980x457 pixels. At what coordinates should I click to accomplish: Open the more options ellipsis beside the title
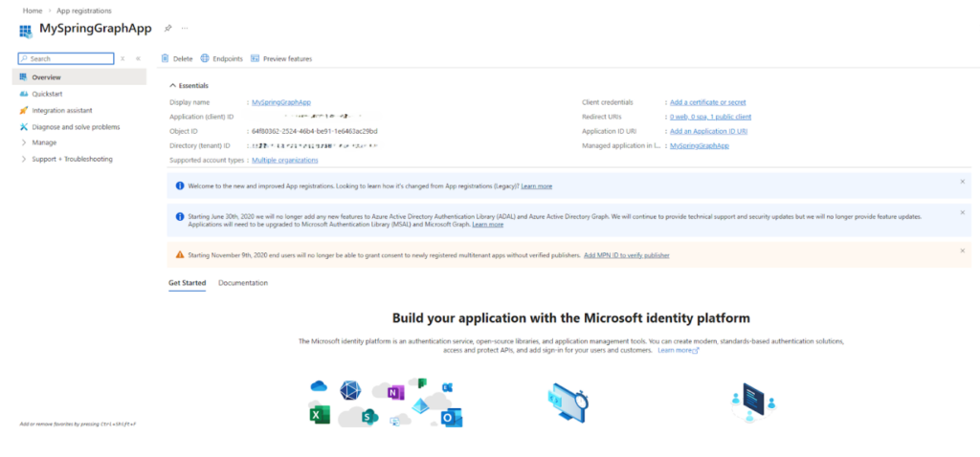click(x=185, y=28)
